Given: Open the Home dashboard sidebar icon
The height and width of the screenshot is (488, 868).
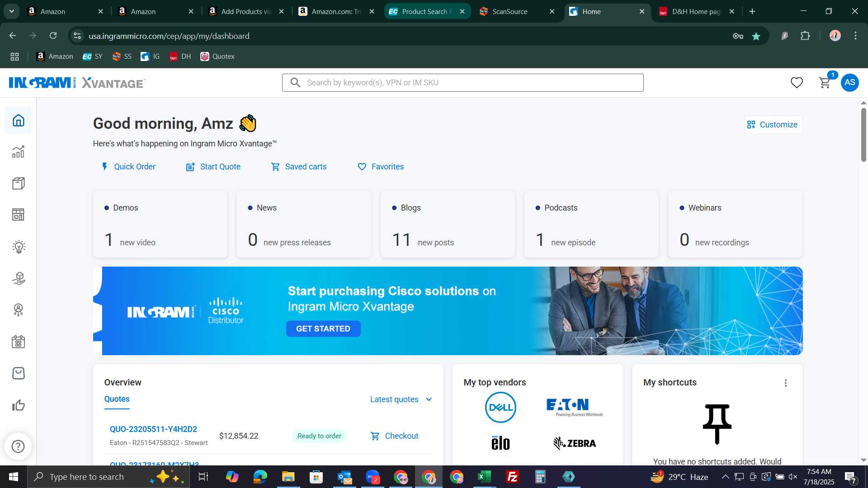Looking at the screenshot, I should (x=18, y=120).
